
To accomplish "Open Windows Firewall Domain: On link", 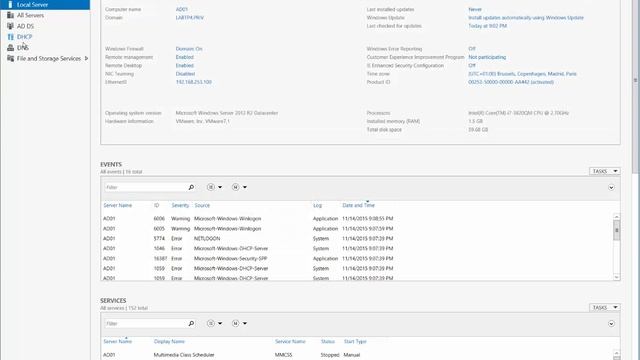I will click(x=189, y=49).
